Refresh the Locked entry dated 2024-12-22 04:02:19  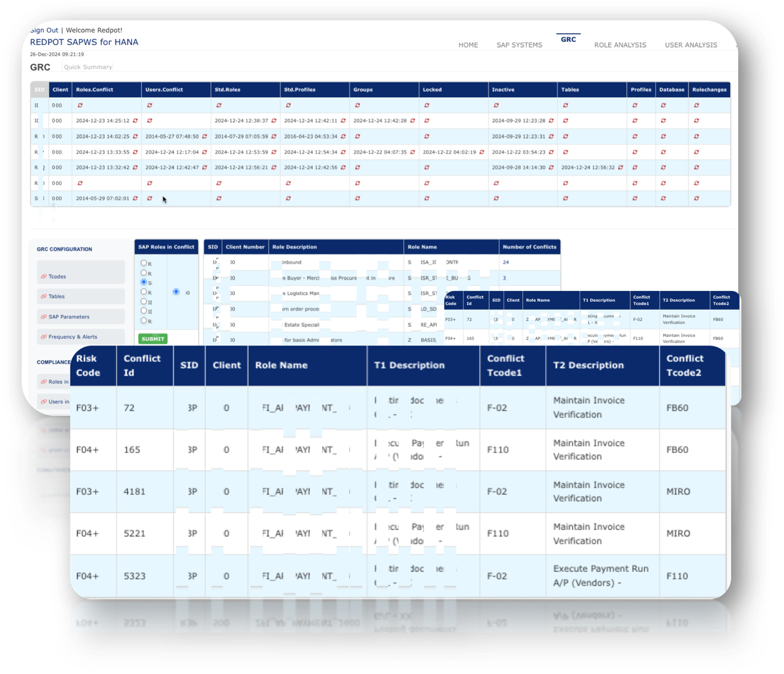click(482, 152)
